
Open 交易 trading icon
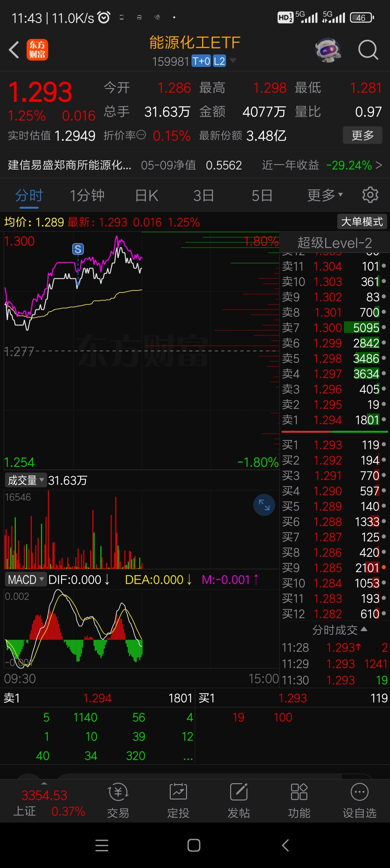tap(118, 800)
